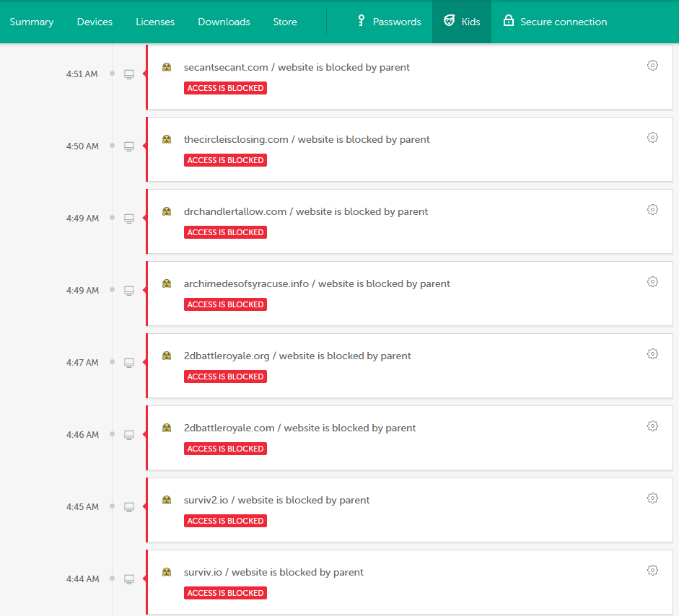Image resolution: width=679 pixels, height=616 pixels.
Task: Open settings gear for secantsecant.com entry
Action: click(x=652, y=66)
